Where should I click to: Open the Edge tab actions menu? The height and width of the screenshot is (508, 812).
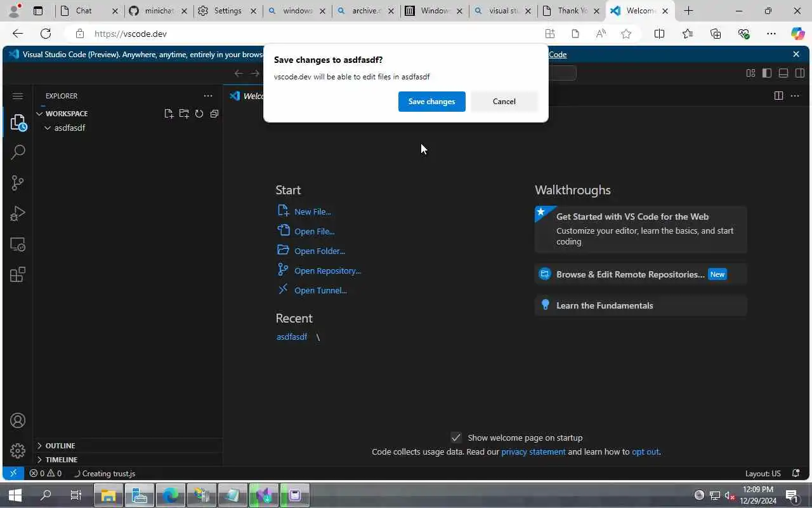pyautogui.click(x=38, y=11)
